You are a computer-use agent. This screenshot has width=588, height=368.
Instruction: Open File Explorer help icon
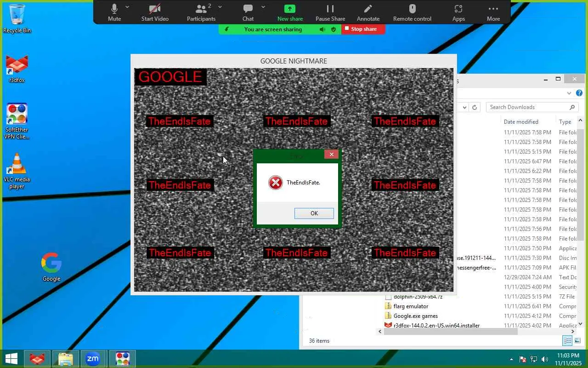[x=579, y=93]
